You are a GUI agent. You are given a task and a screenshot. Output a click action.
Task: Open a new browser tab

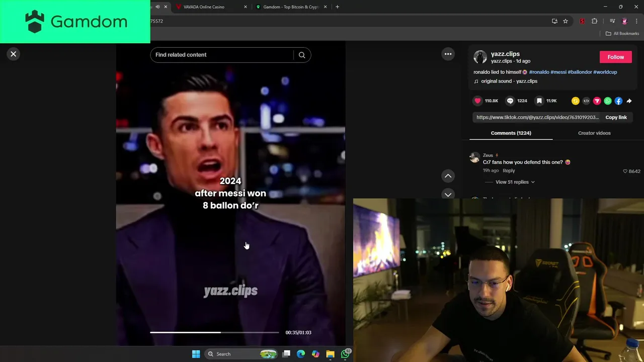[337, 7]
